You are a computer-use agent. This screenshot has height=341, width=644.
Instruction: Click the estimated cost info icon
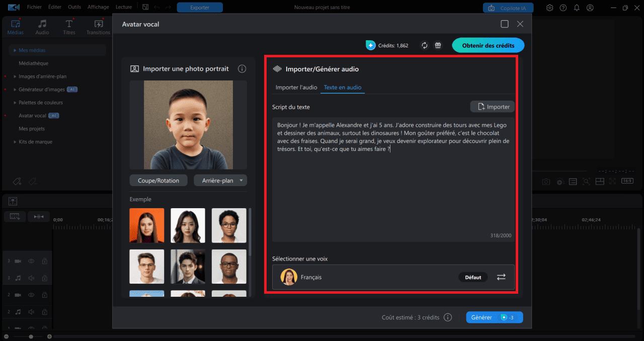coord(448,317)
